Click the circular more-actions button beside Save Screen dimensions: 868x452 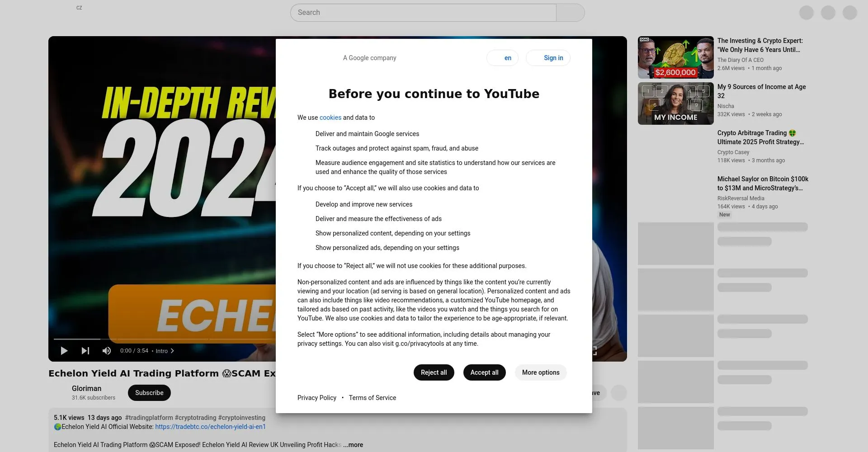[618, 393]
